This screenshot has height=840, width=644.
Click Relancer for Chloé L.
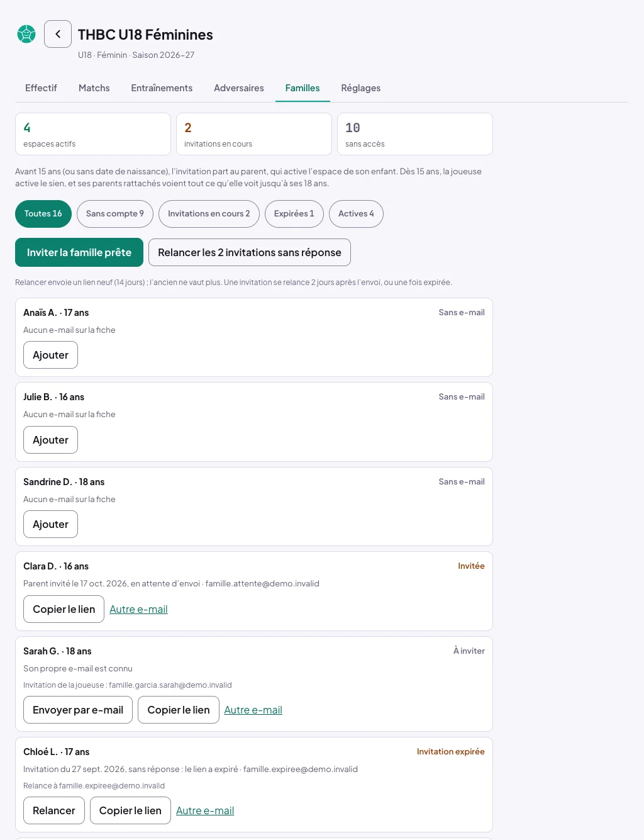coord(54,810)
